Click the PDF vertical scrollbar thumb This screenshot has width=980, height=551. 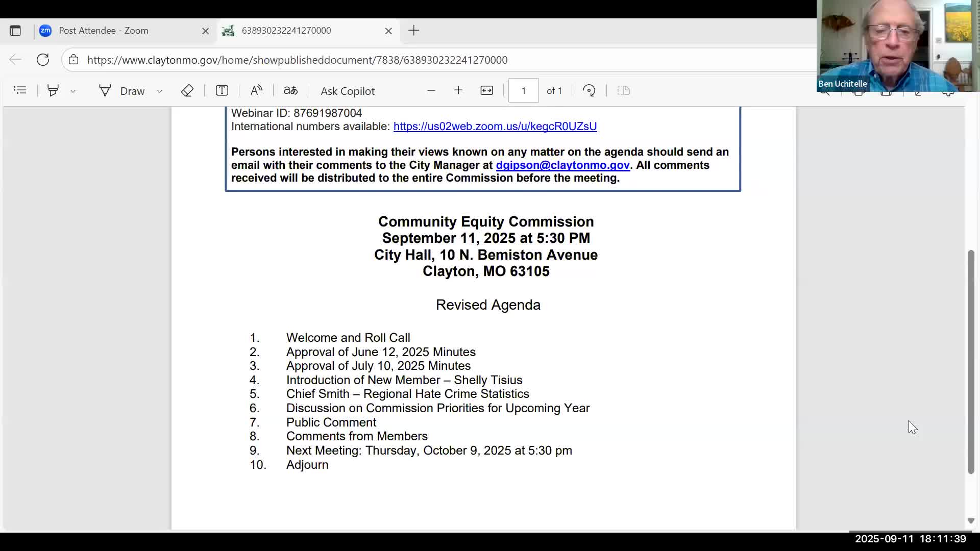tap(971, 362)
